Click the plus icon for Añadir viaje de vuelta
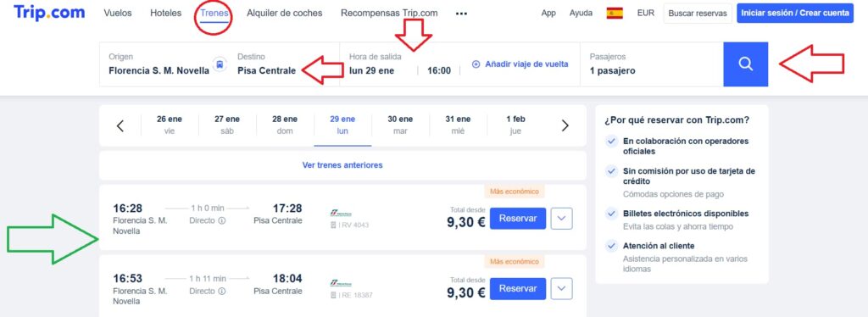868x317 pixels. coord(476,64)
